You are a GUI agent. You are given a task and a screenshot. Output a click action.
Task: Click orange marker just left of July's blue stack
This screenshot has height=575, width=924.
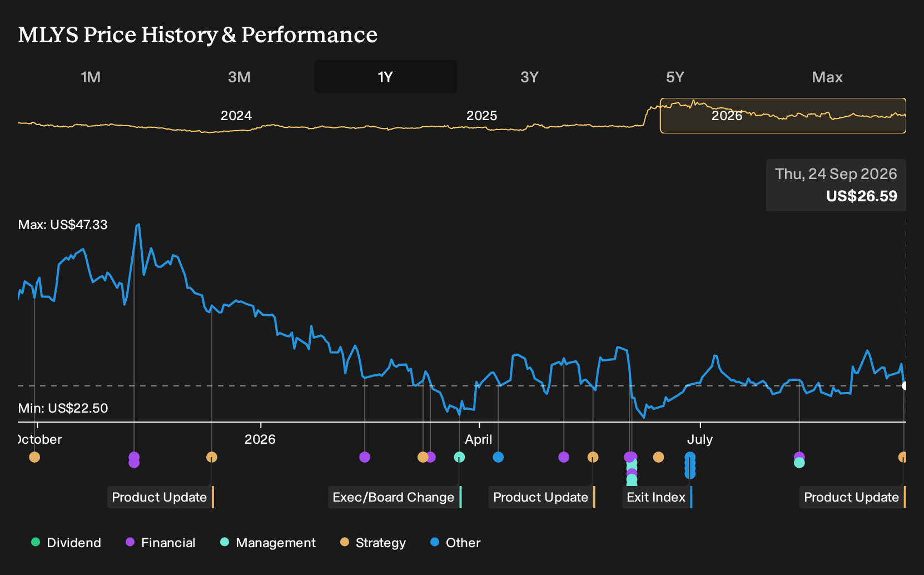(658, 457)
